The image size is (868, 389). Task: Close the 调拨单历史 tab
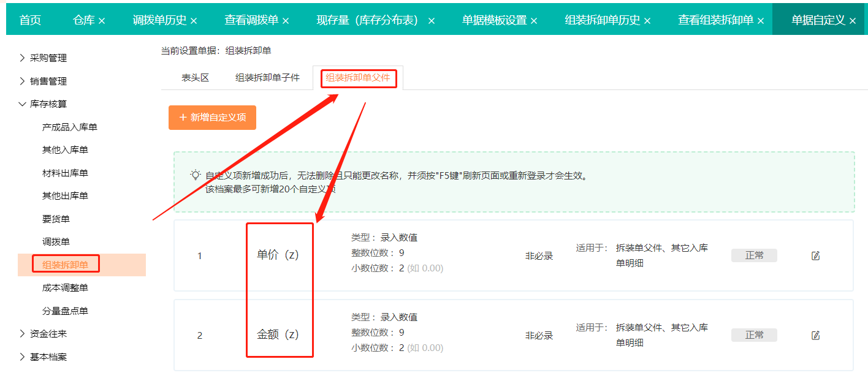point(194,21)
